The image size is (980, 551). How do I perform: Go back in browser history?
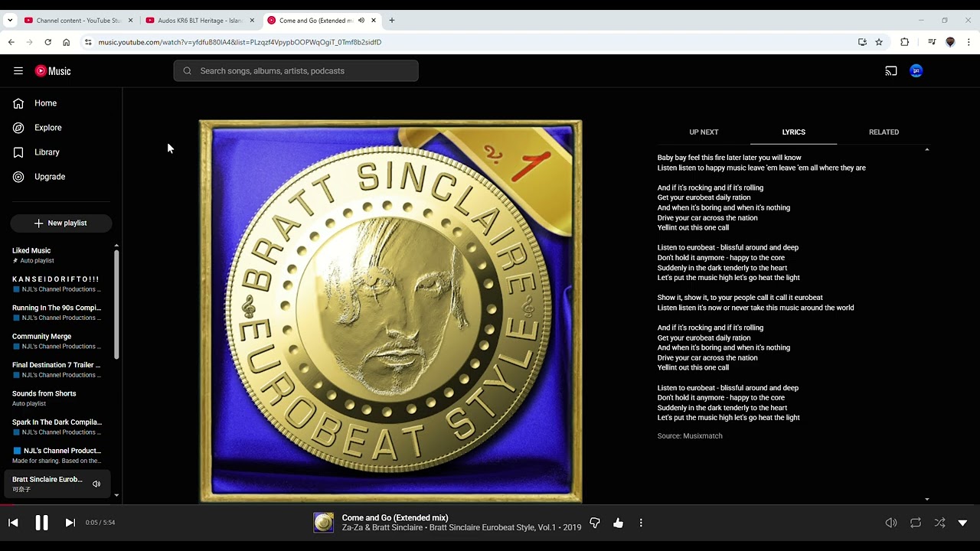coord(11,42)
